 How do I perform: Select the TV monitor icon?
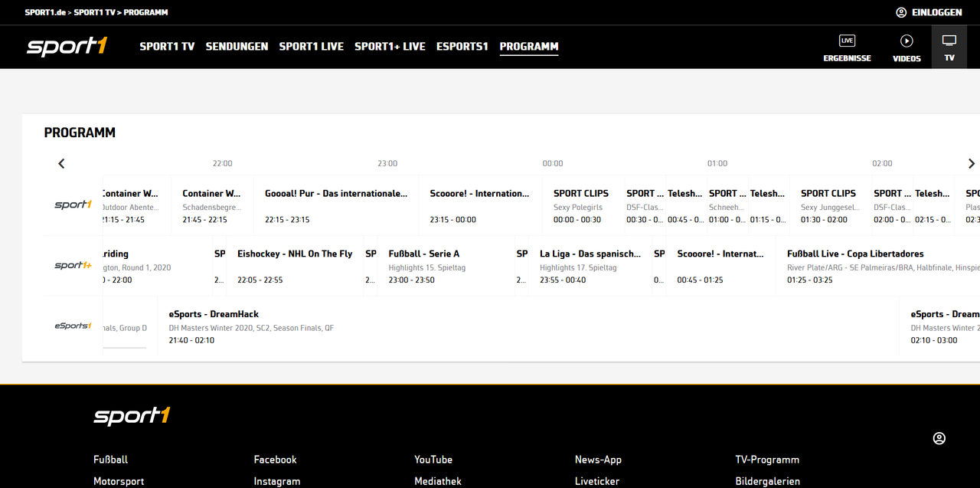pos(949,47)
